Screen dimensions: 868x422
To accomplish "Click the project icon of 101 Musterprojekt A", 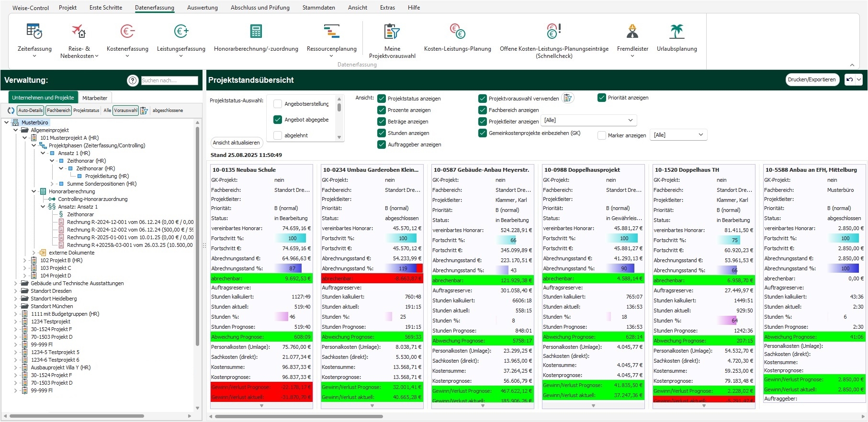I will (x=34, y=138).
